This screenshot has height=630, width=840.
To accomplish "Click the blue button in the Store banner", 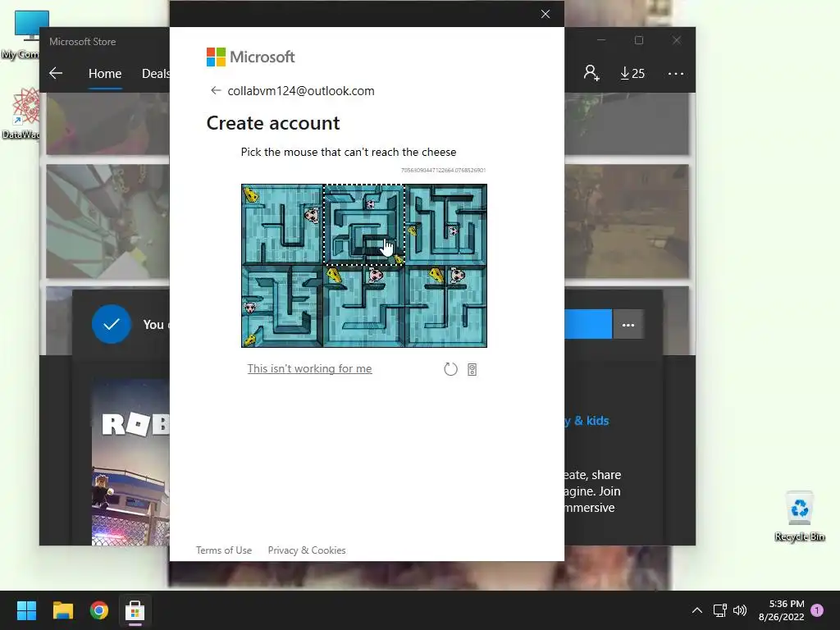I will 588,324.
